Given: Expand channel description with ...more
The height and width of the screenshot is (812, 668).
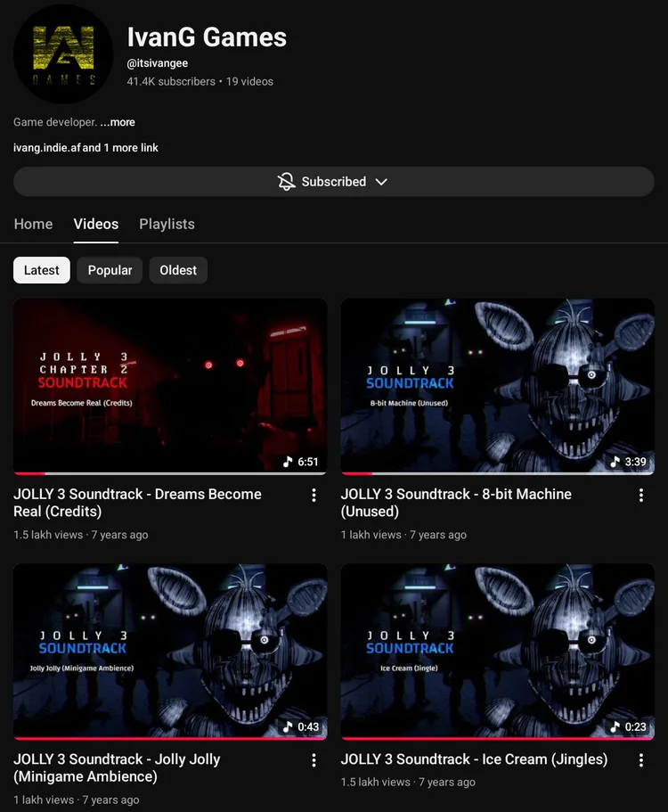Looking at the screenshot, I should (x=118, y=122).
